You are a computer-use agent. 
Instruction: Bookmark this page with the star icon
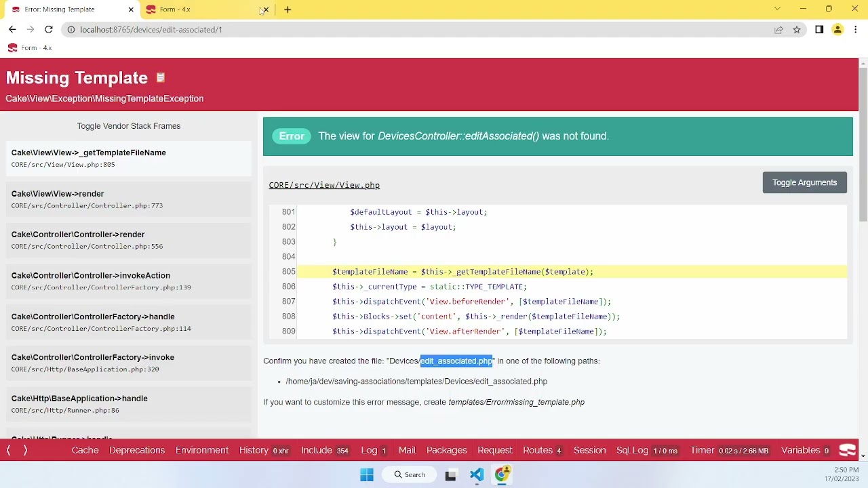pos(797,30)
